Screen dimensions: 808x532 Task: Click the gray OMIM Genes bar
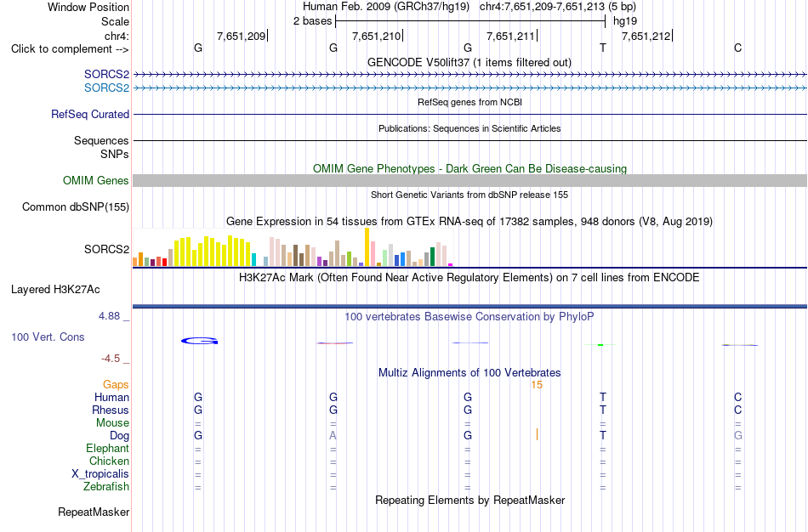[470, 180]
